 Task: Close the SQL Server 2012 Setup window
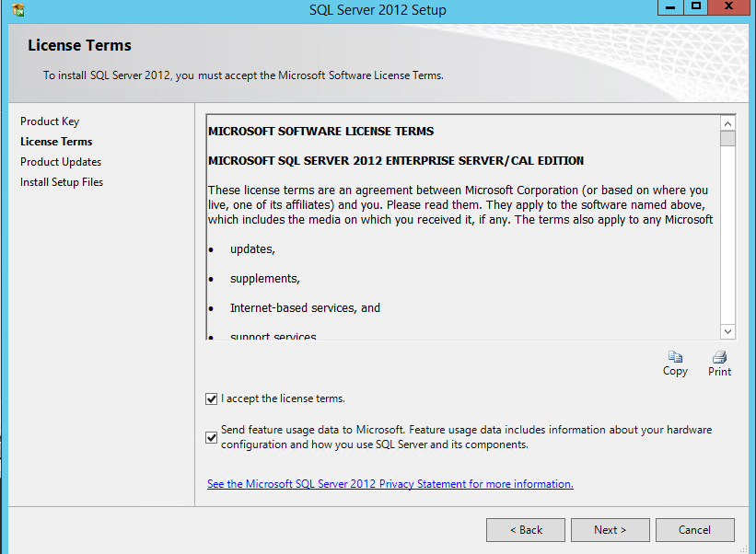pos(728,6)
